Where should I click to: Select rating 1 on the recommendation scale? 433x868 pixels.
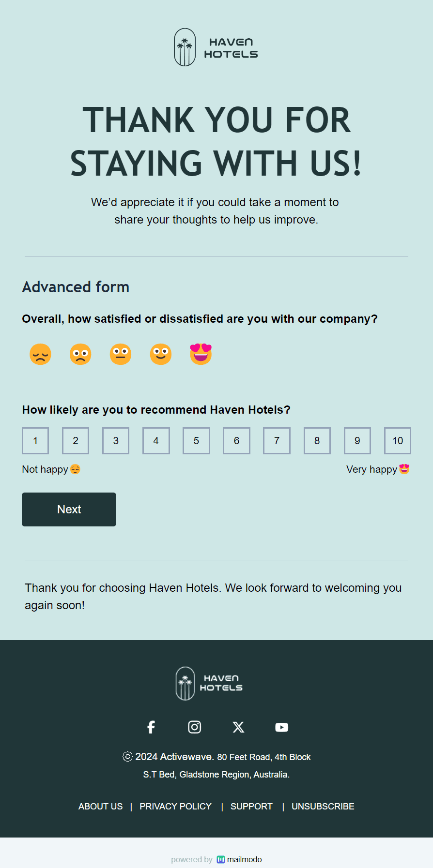35,441
